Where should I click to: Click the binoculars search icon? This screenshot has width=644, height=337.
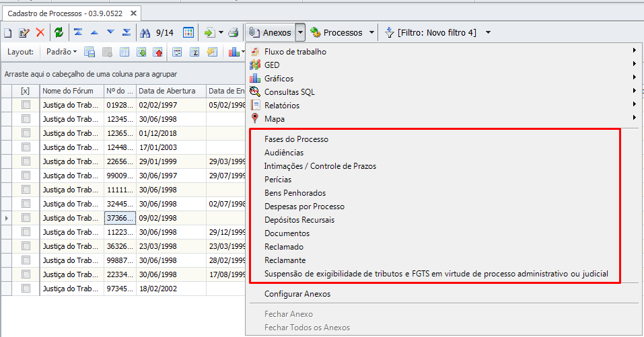pyautogui.click(x=145, y=33)
